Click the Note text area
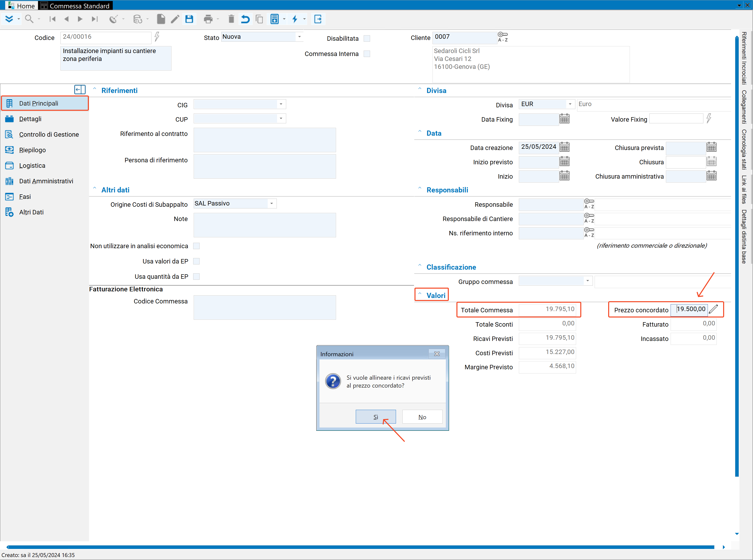The image size is (753, 560). pos(264,225)
